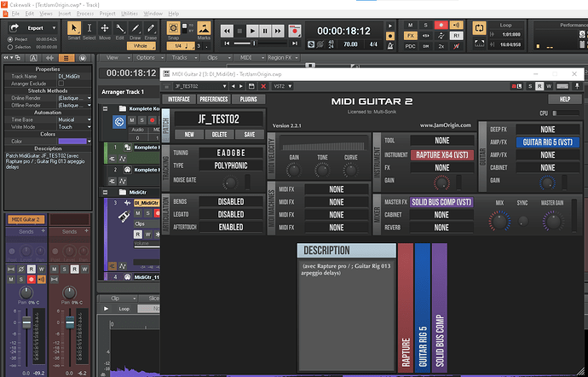Open the Export dropdown arrow
Image resolution: width=588 pixels, height=377 pixels.
point(54,28)
